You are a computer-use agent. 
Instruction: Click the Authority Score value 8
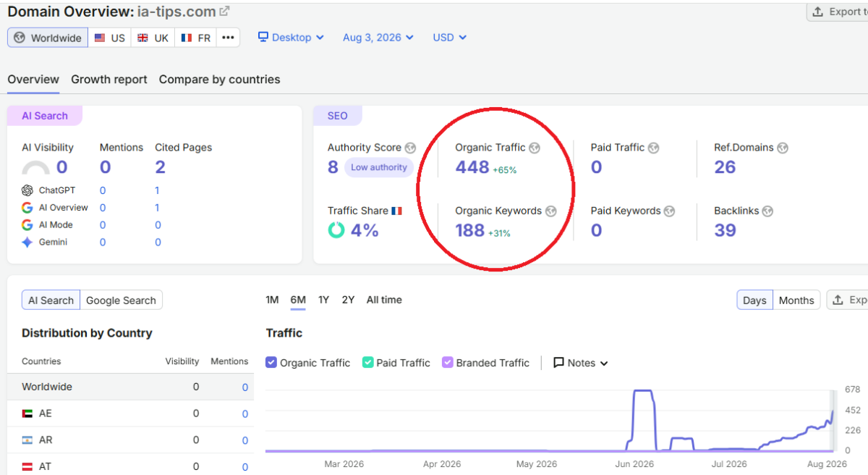(x=333, y=167)
